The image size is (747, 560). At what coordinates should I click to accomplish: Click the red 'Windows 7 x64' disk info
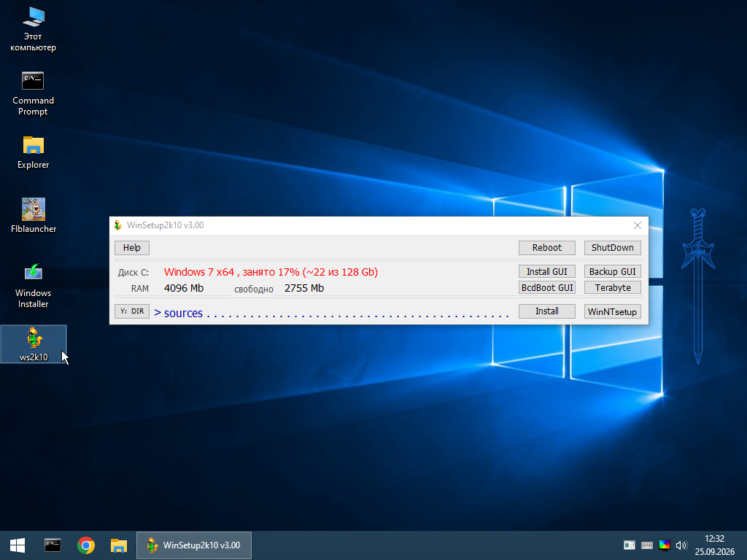tap(271, 272)
